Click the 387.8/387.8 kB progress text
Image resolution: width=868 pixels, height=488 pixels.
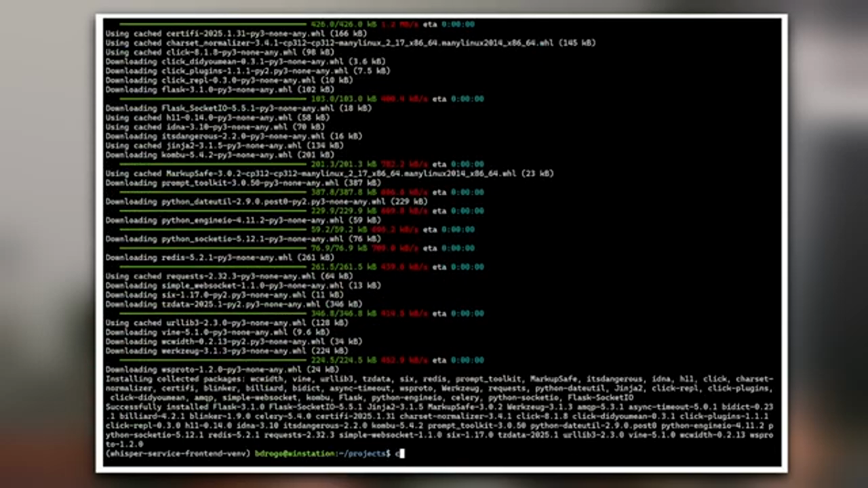click(x=344, y=192)
